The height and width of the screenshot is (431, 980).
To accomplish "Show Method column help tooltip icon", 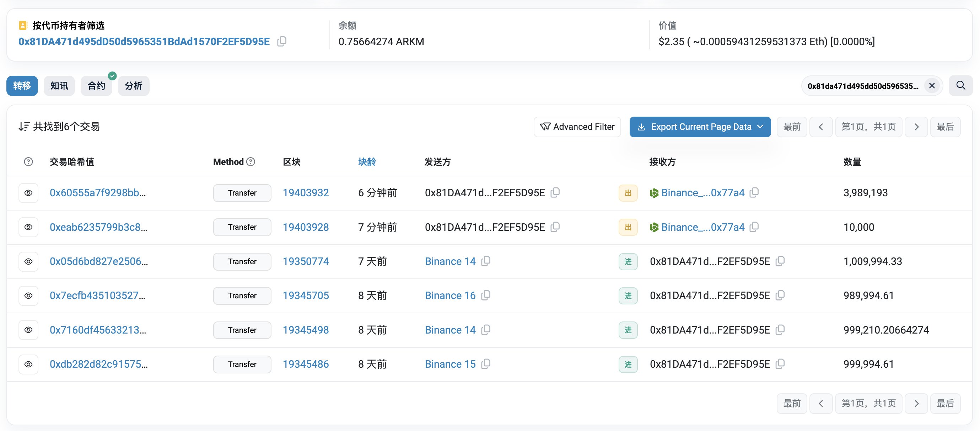I will [251, 162].
